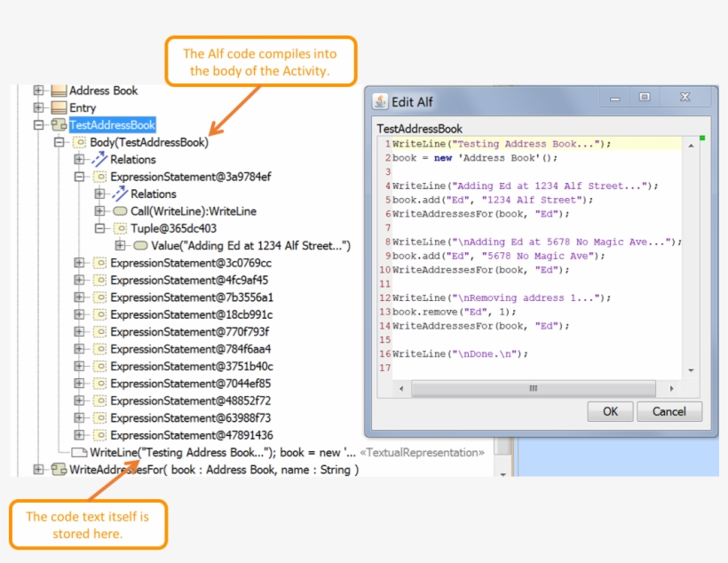This screenshot has height=563, width=728.
Task: Click Cancel in the Edit Alf dialog
Action: [669, 412]
